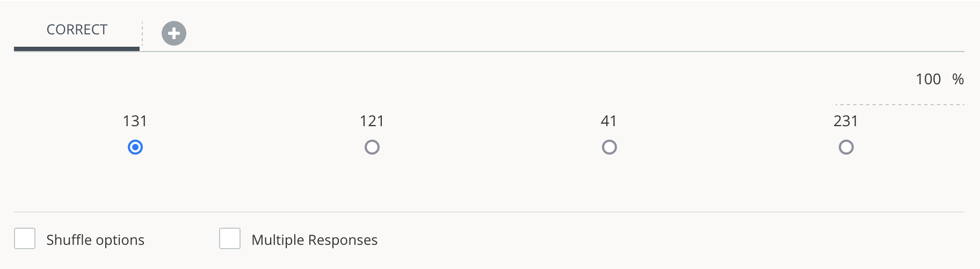Click the Shuffle options label text

(x=95, y=240)
